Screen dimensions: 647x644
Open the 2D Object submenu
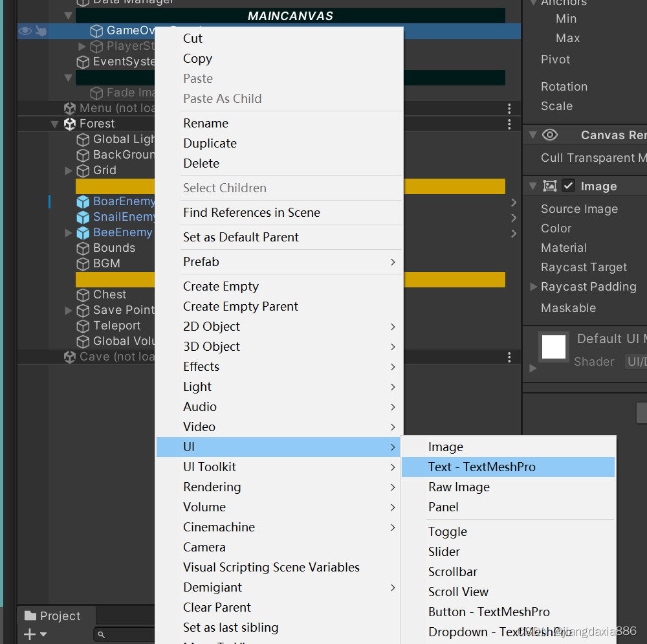tap(279, 327)
